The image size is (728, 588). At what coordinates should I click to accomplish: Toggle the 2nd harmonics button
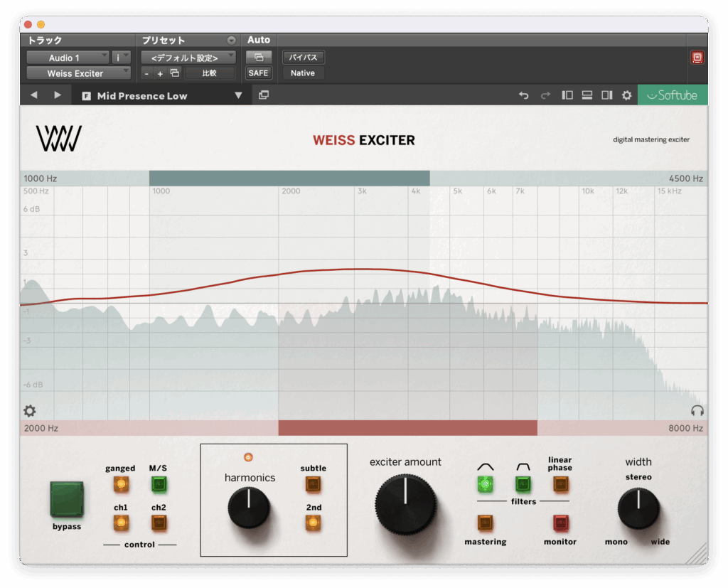tap(313, 523)
